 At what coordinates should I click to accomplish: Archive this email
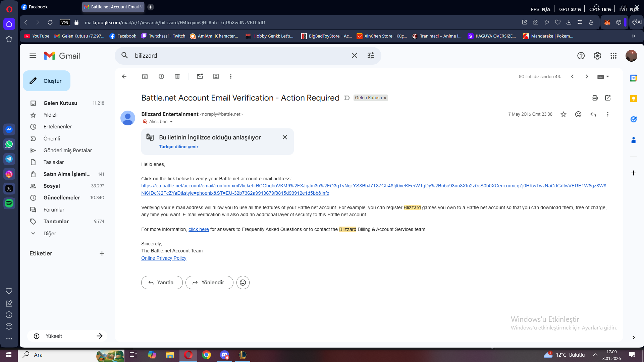pyautogui.click(x=145, y=76)
